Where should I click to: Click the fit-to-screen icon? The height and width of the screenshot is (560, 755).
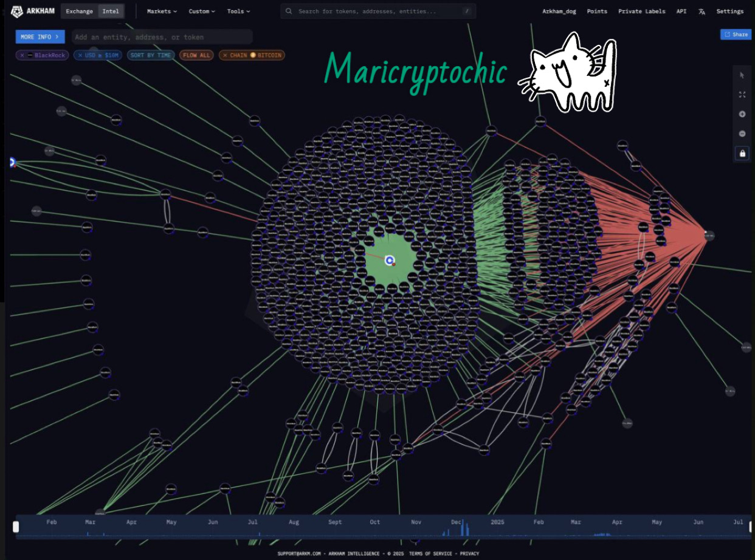pos(742,95)
